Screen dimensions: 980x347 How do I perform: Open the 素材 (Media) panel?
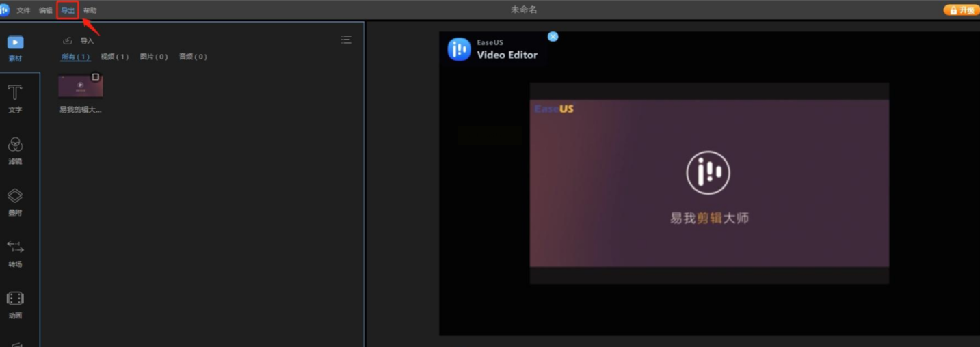(x=15, y=48)
